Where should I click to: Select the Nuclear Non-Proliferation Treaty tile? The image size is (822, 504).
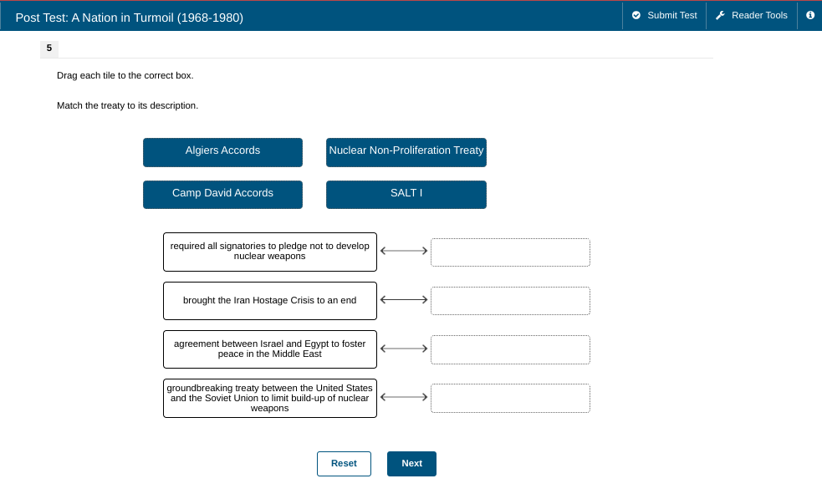tap(406, 152)
